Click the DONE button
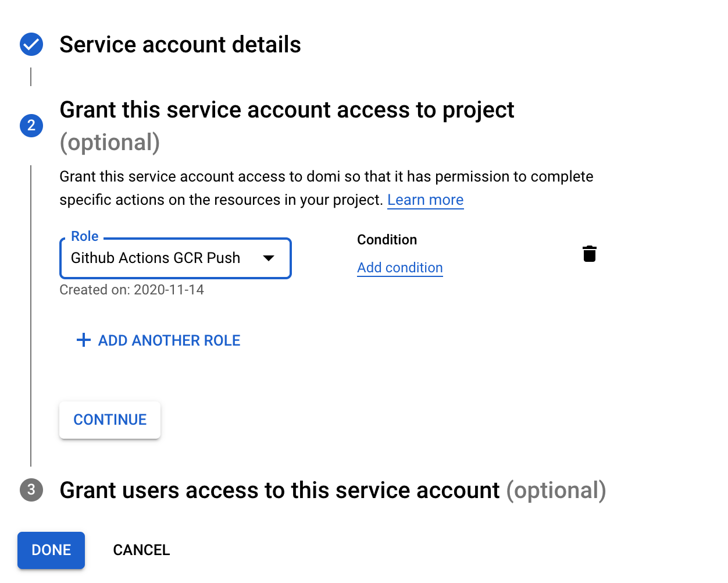 click(51, 550)
